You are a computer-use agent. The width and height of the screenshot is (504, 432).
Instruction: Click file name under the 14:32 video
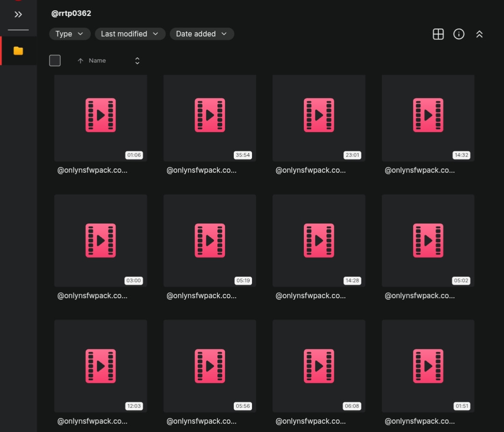click(420, 170)
